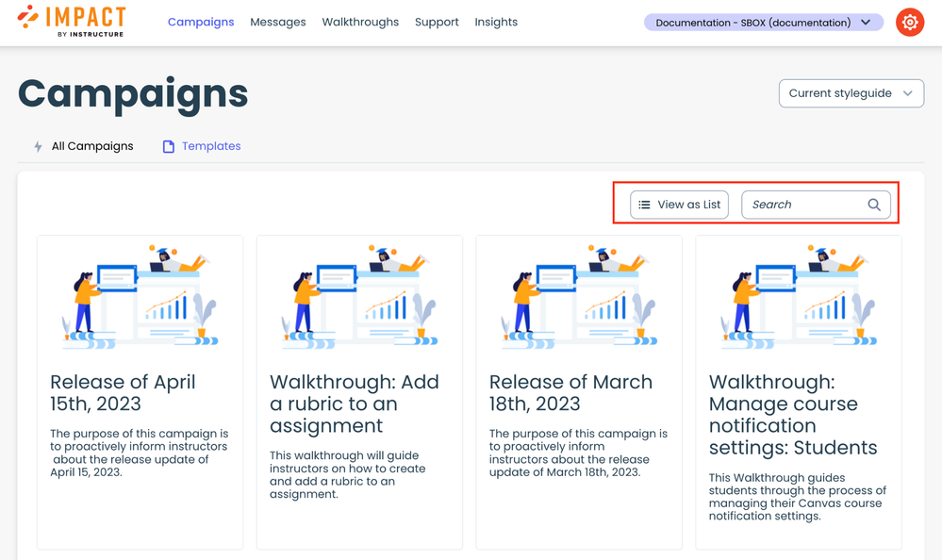Expand the Current styleguide dropdown

pos(850,93)
